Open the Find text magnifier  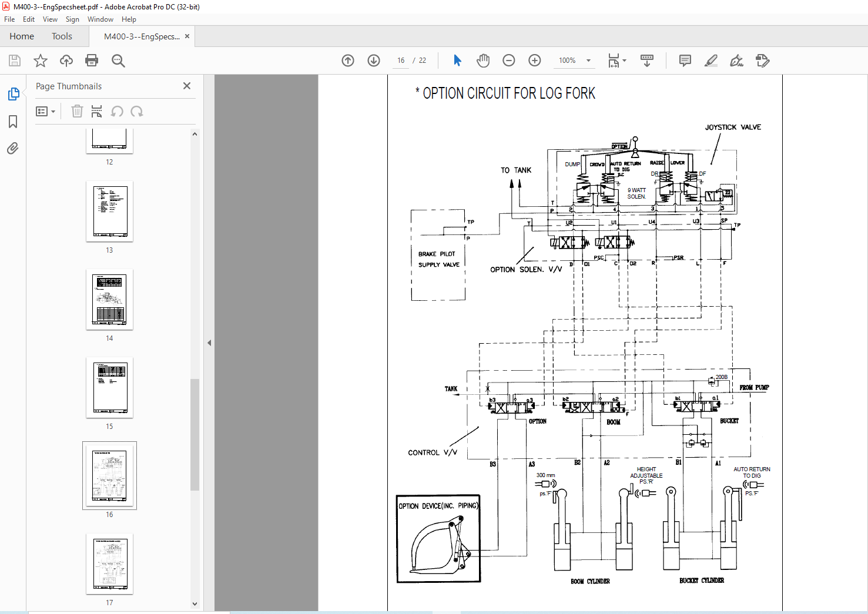pos(118,61)
